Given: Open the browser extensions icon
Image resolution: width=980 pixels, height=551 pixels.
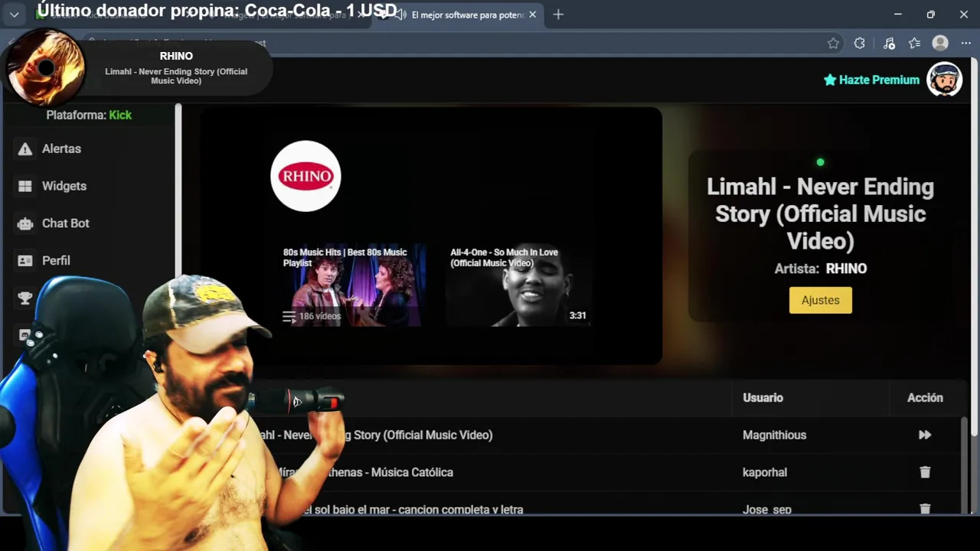Looking at the screenshot, I should pyautogui.click(x=860, y=44).
